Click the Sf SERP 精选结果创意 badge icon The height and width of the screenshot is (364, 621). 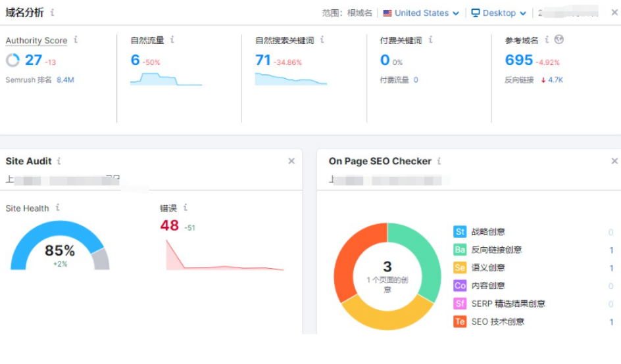460,304
